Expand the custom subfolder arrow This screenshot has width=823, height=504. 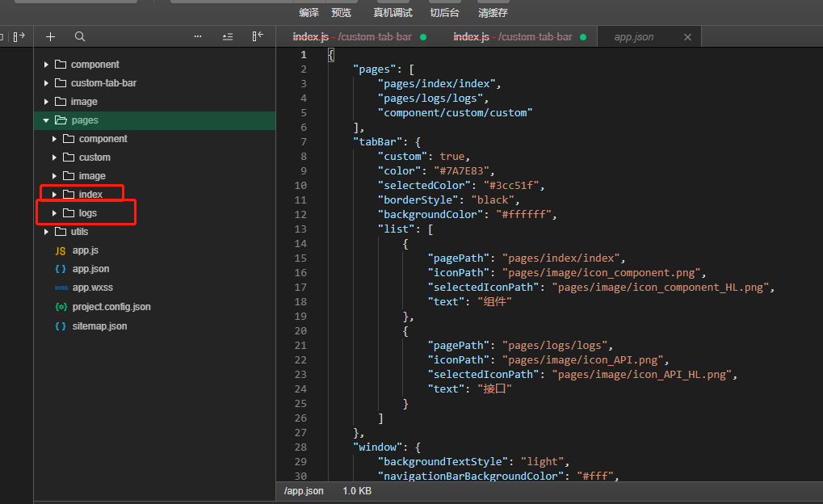tap(54, 157)
